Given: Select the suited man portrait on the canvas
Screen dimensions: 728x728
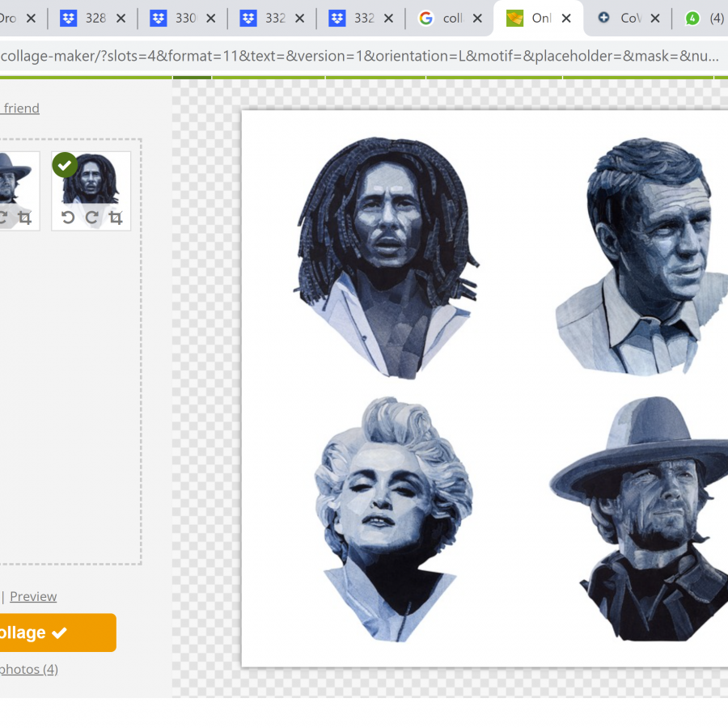Looking at the screenshot, I should [x=641, y=256].
